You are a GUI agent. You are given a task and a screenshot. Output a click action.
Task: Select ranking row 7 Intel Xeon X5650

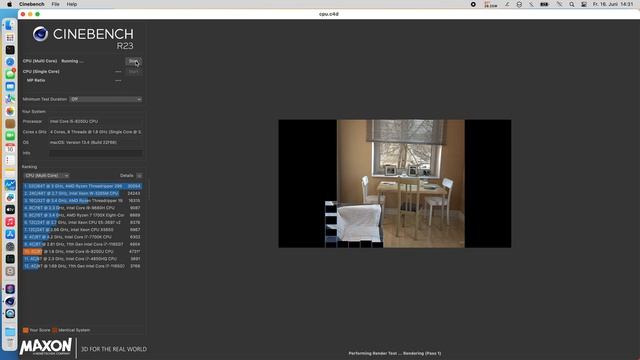click(82, 230)
